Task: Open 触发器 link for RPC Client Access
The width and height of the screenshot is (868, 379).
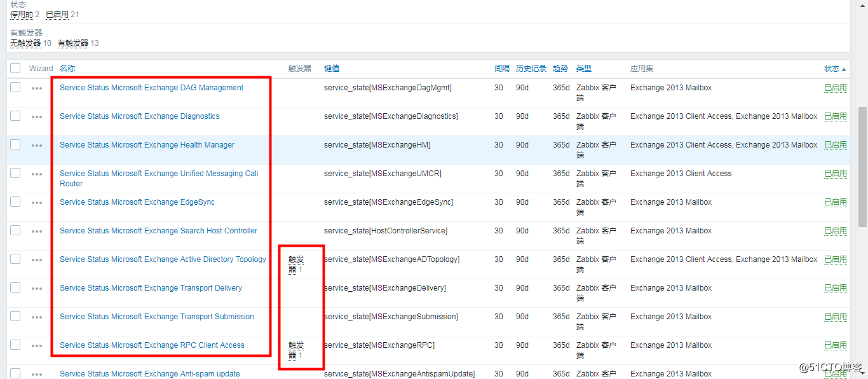Action: pos(295,350)
